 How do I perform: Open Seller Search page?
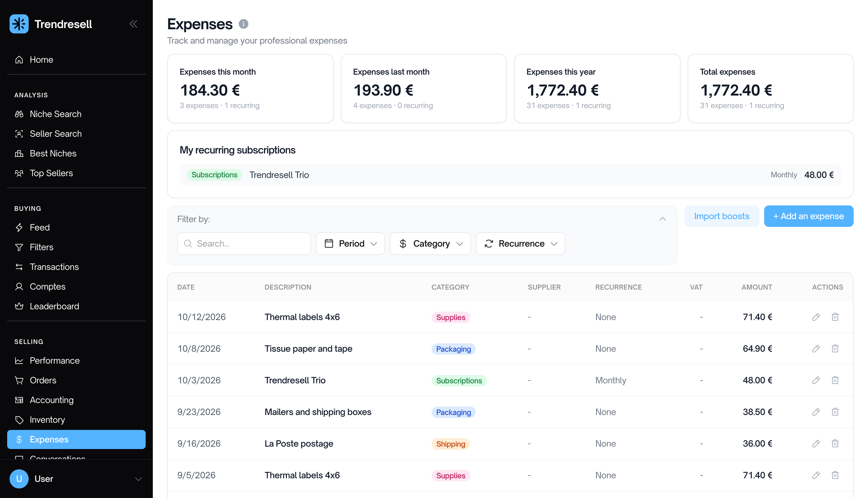(76, 134)
